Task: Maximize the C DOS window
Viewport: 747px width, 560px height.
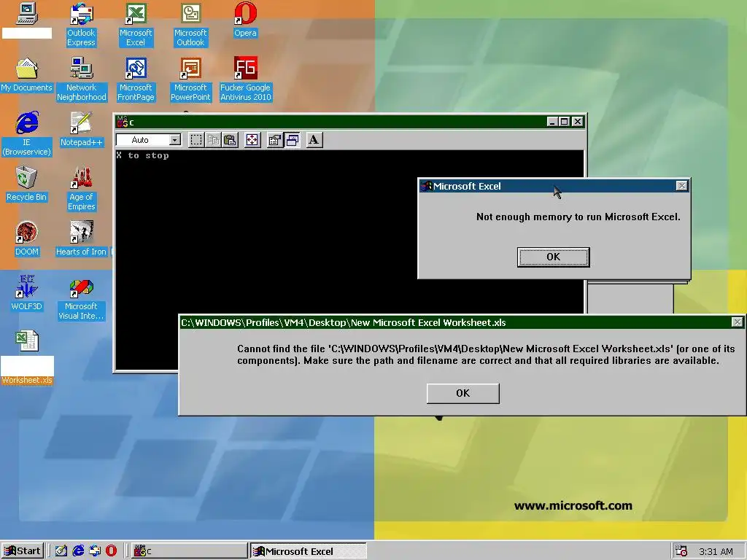Action: (x=564, y=122)
